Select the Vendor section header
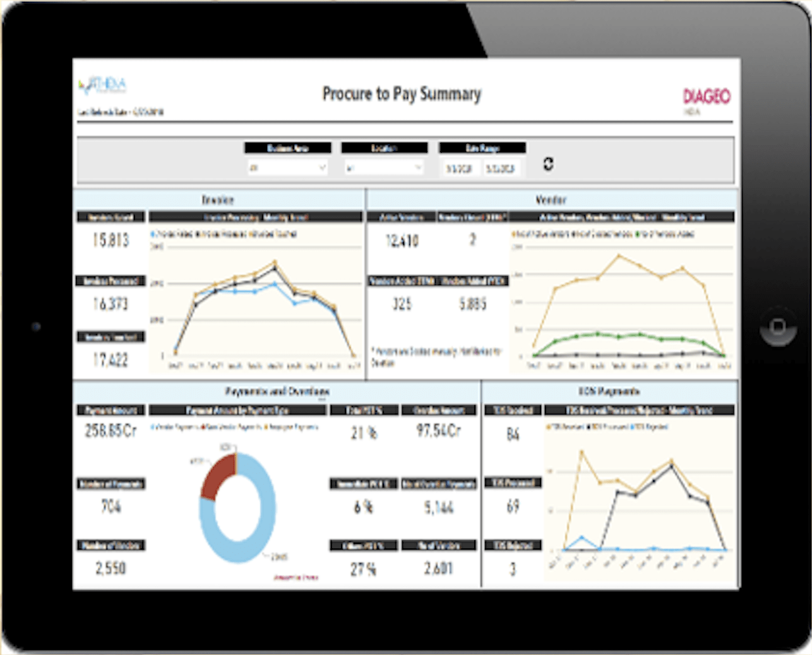812x655 pixels. pos(551,200)
